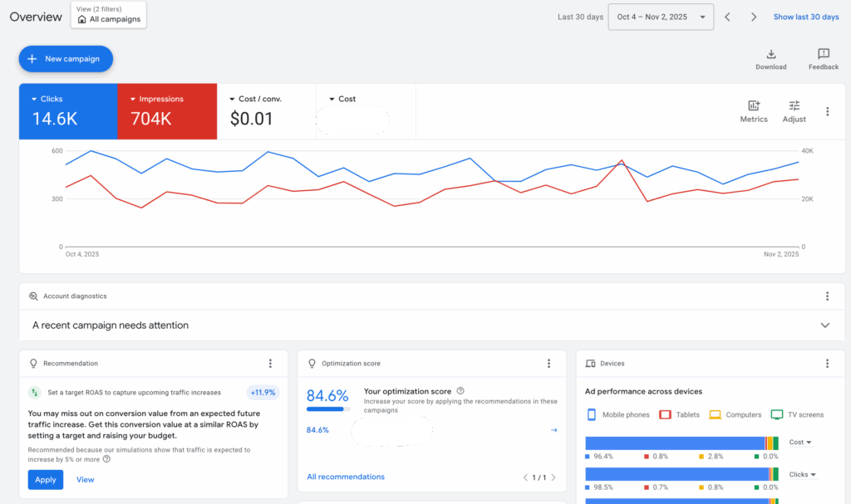
Task: Open the All campaigns view filter
Action: (109, 15)
